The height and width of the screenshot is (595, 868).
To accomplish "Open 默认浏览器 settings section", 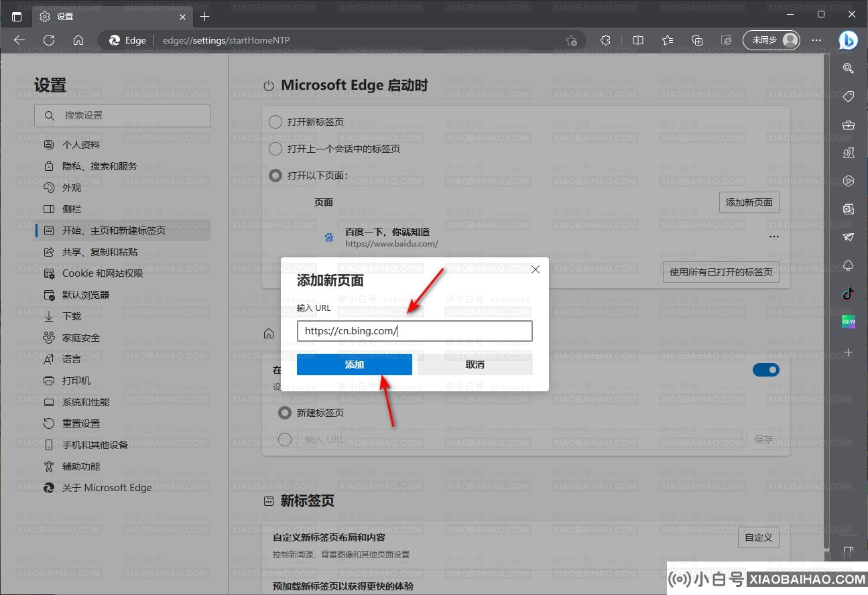I will coord(123,295).
